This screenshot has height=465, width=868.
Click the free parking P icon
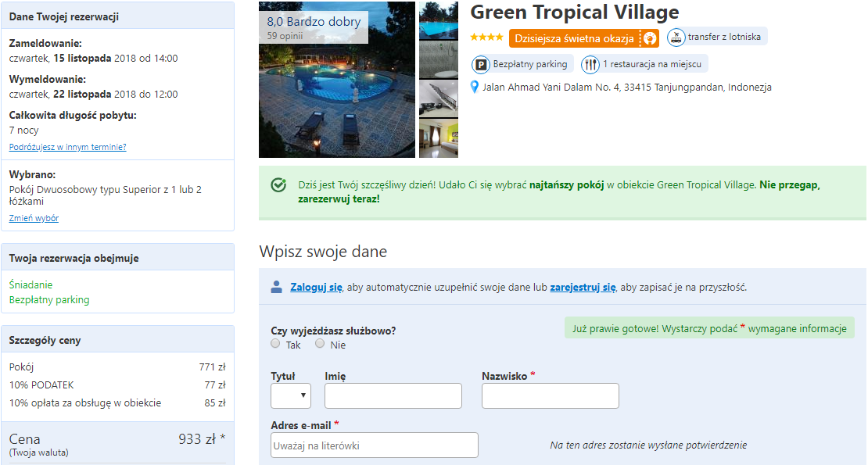coord(481,65)
